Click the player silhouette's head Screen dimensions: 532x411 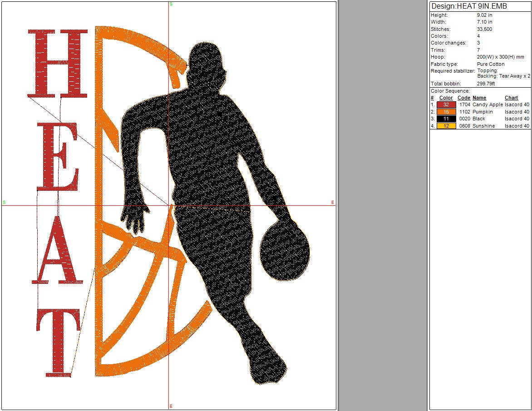pyautogui.click(x=207, y=61)
